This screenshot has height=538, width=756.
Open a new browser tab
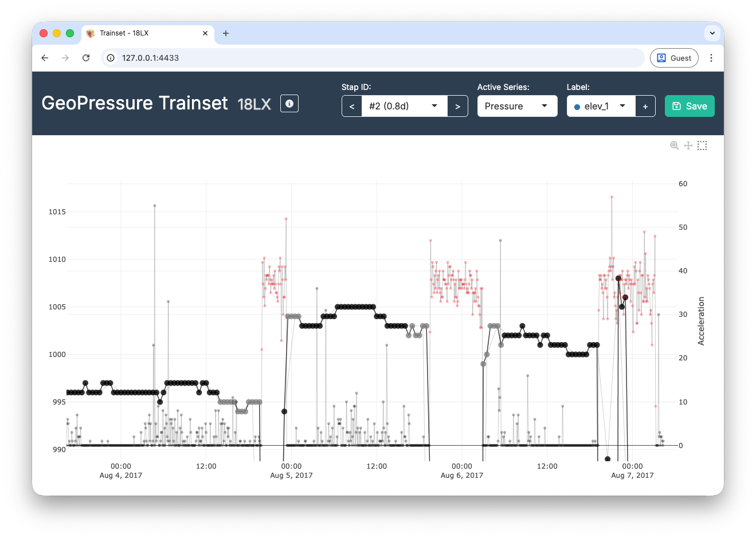click(x=226, y=33)
